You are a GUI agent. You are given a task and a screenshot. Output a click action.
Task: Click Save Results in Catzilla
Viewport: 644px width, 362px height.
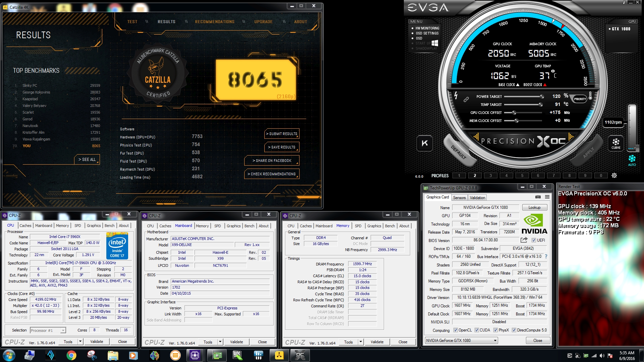[x=282, y=147]
